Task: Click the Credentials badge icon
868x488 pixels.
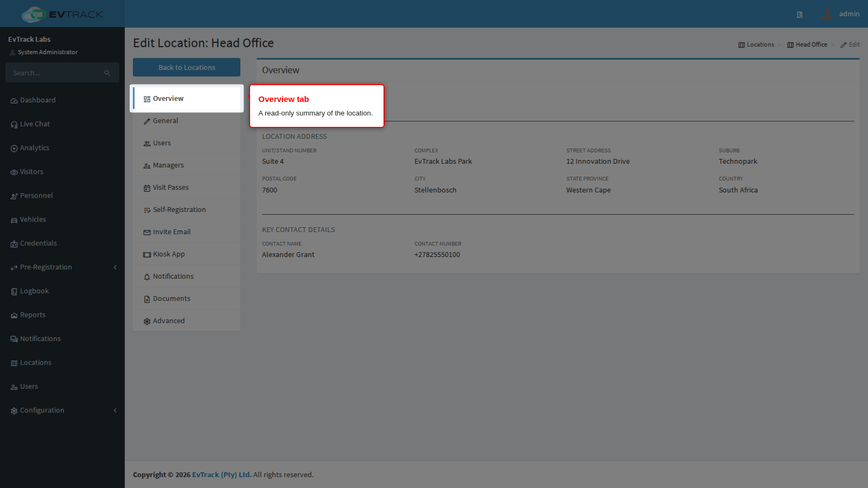Action: point(14,244)
